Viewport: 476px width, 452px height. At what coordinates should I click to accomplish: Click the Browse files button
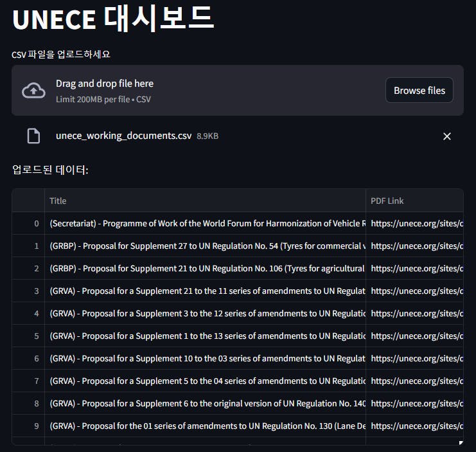[419, 90]
